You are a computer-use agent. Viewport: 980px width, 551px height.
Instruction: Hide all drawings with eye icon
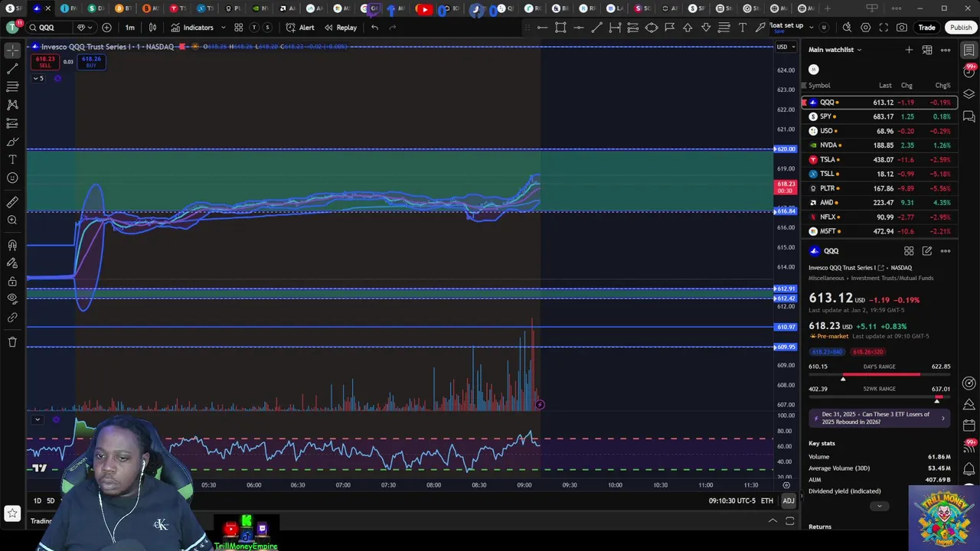point(12,298)
